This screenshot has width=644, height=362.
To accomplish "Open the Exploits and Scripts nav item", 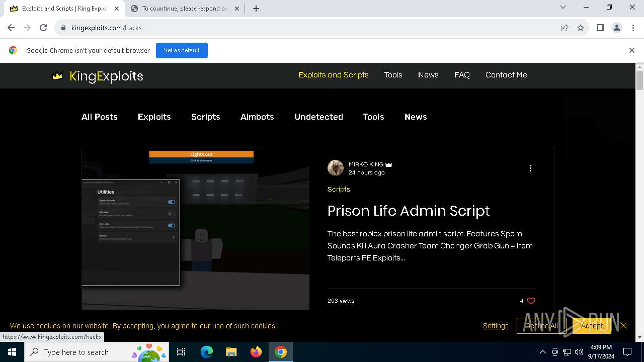I will pos(333,75).
